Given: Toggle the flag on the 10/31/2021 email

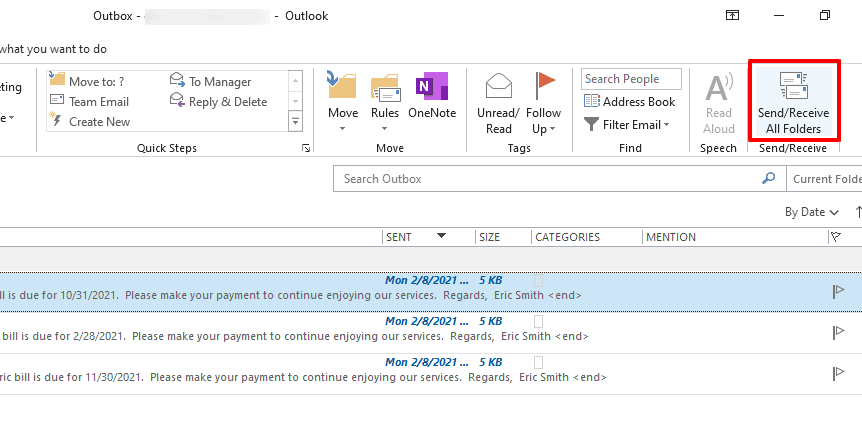Looking at the screenshot, I should [838, 291].
